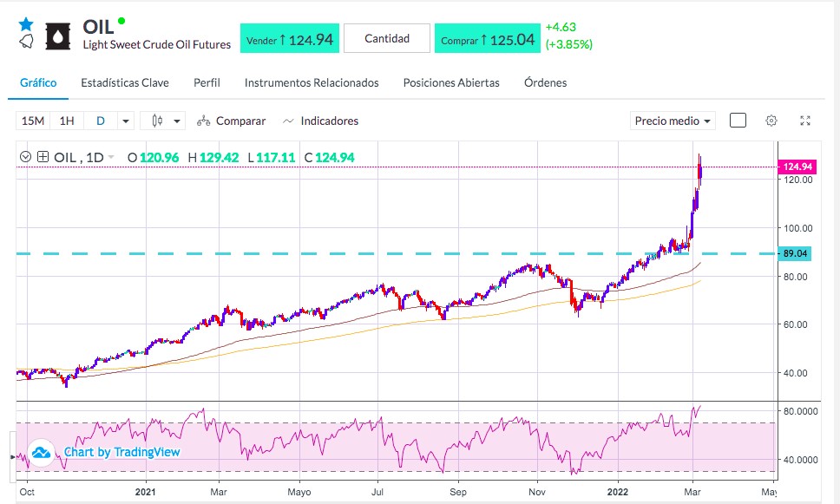Open the Posiciones Abiertas tab
Viewport: 840px width, 504px height.
point(451,83)
